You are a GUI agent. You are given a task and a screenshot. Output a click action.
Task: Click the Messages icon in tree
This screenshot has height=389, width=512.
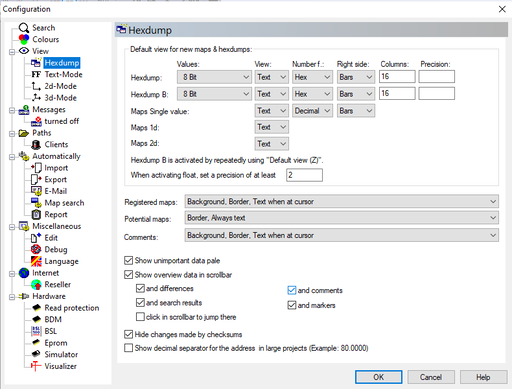(24, 110)
